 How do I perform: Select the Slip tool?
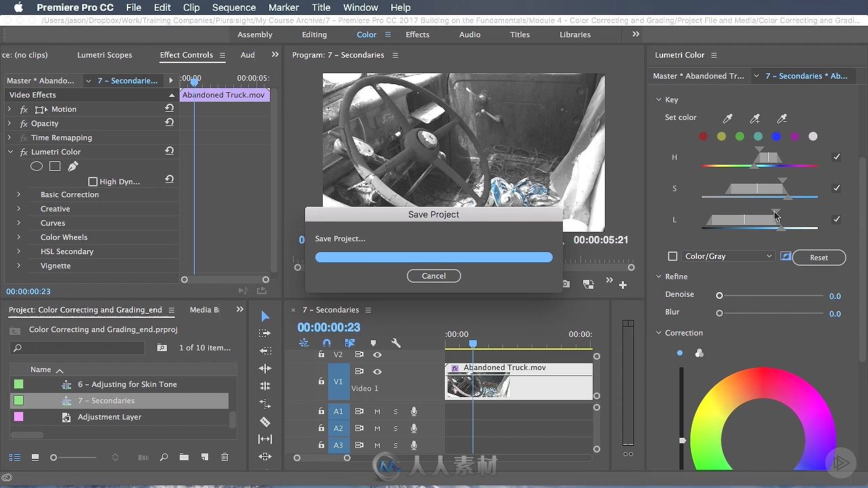coord(265,439)
